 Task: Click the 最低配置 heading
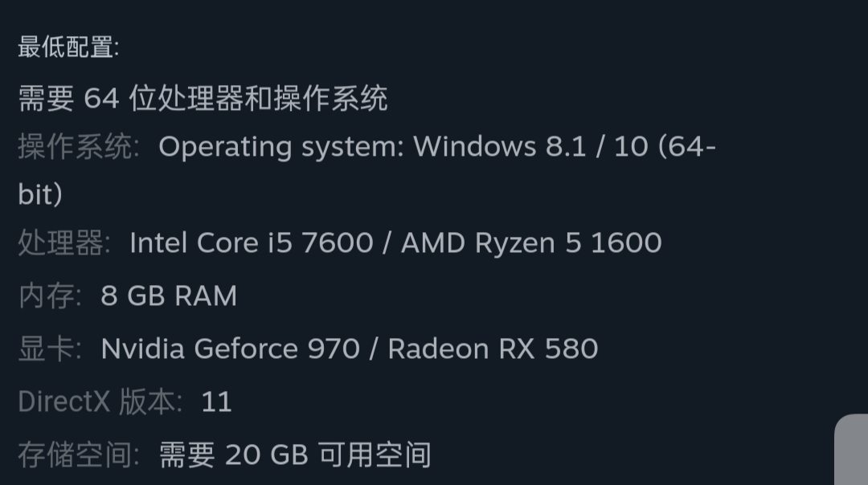point(68,47)
